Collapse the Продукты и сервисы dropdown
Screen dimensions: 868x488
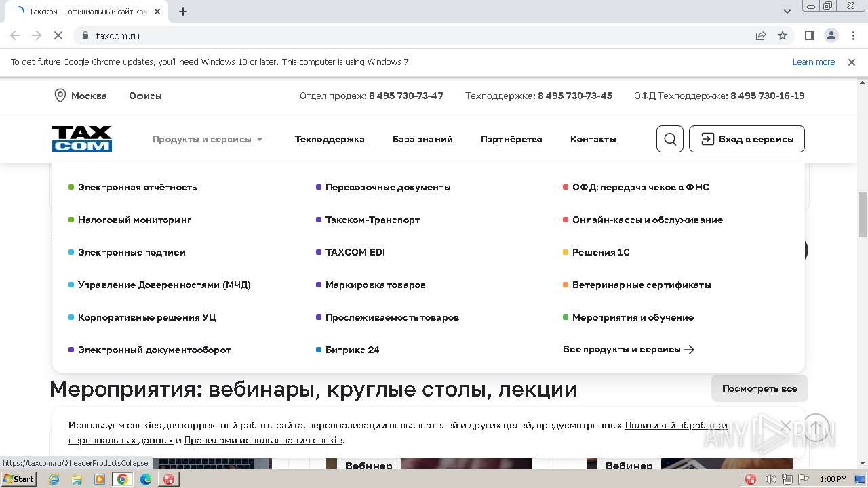208,139
